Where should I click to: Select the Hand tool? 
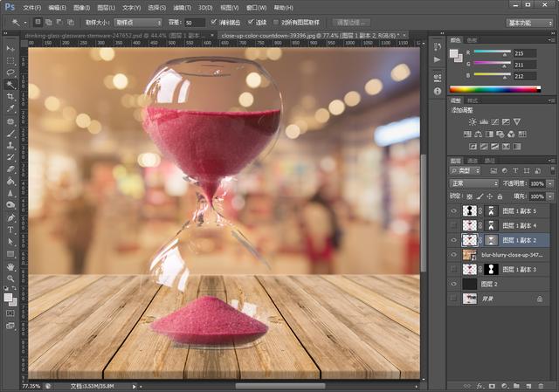(10, 266)
